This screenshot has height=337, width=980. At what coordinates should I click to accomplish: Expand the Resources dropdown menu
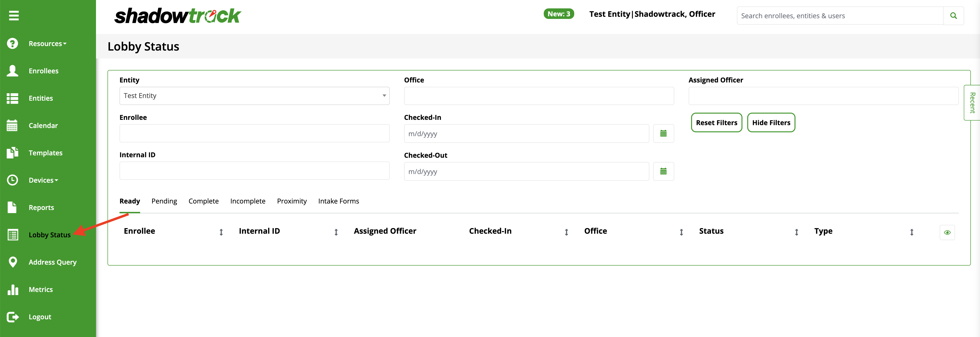pos(48,44)
